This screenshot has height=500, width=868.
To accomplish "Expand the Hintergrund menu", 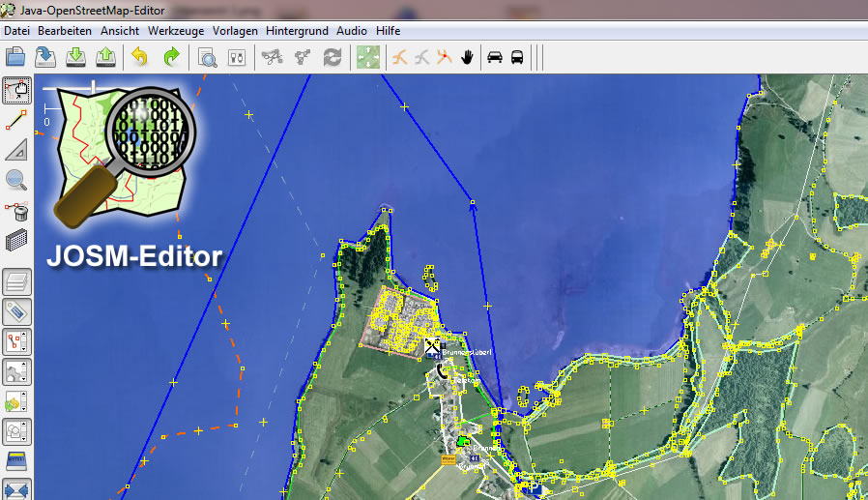I will 298,31.
